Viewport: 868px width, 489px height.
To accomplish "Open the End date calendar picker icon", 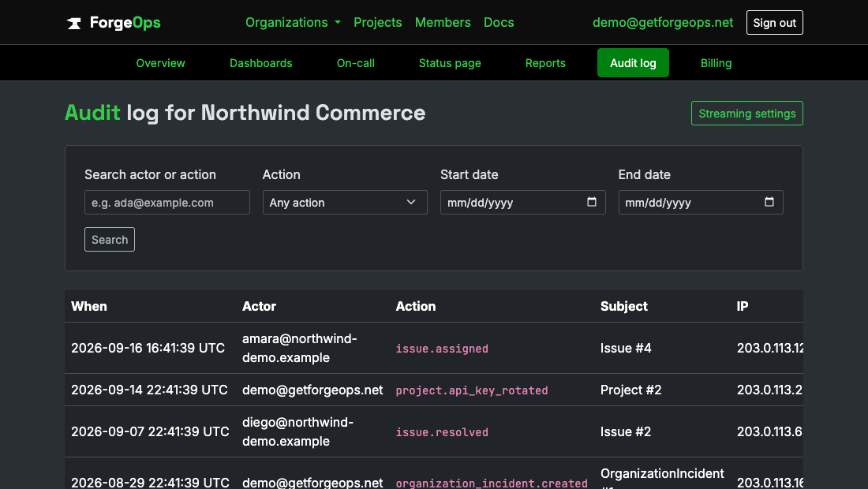I will (769, 202).
